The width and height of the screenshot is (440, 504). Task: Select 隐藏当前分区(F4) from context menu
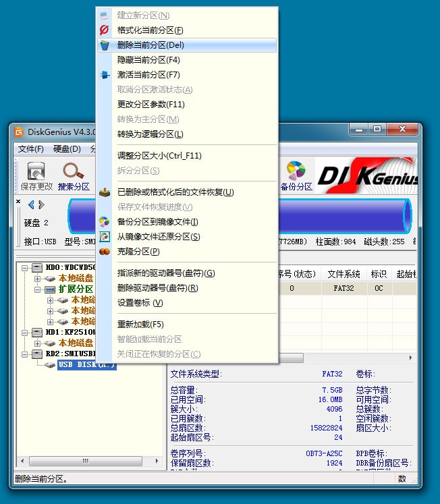click(148, 60)
